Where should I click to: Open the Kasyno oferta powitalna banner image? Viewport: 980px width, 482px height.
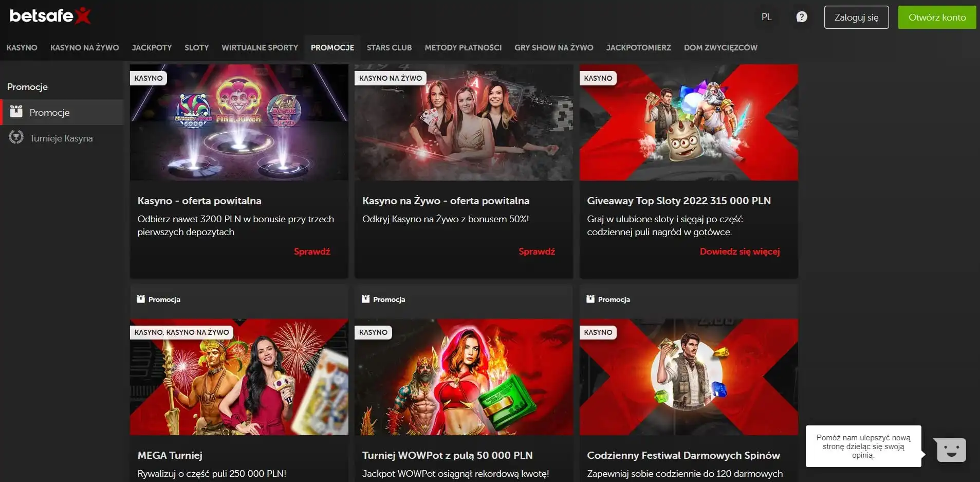(239, 122)
